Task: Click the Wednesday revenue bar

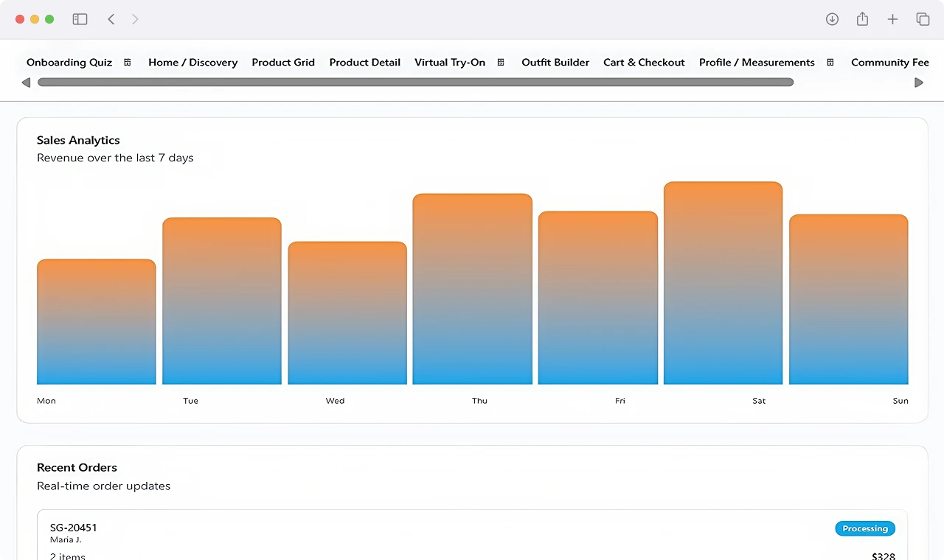Action: pyautogui.click(x=347, y=313)
